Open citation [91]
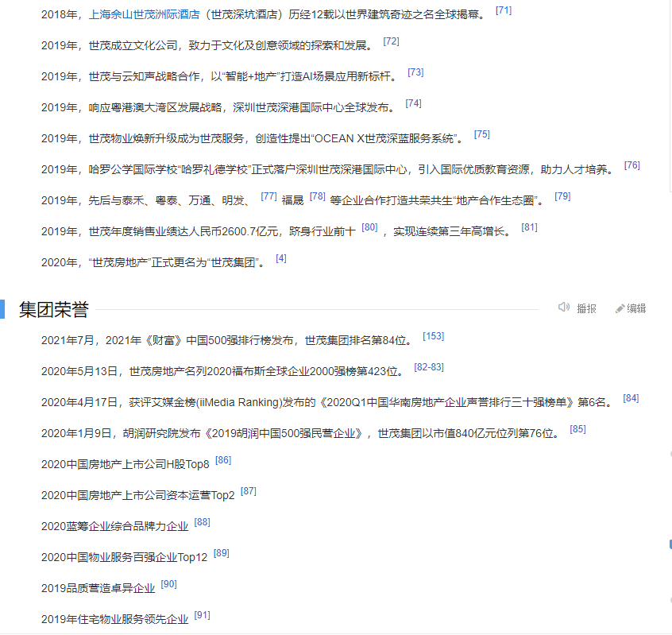The width and height of the screenshot is (672, 635). click(x=202, y=615)
